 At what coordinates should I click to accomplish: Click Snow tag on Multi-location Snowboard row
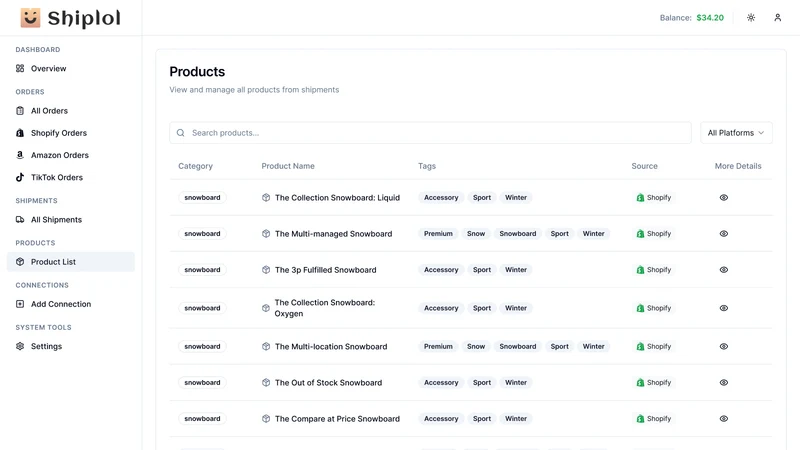point(476,346)
